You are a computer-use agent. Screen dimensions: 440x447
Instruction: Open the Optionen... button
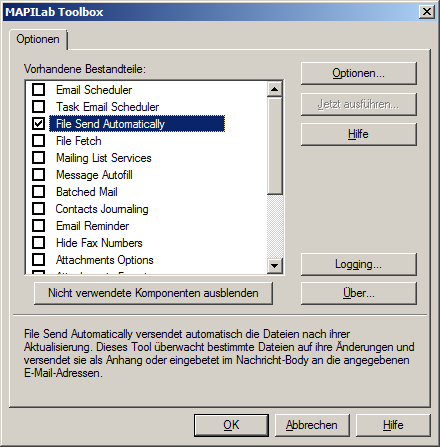click(x=359, y=73)
